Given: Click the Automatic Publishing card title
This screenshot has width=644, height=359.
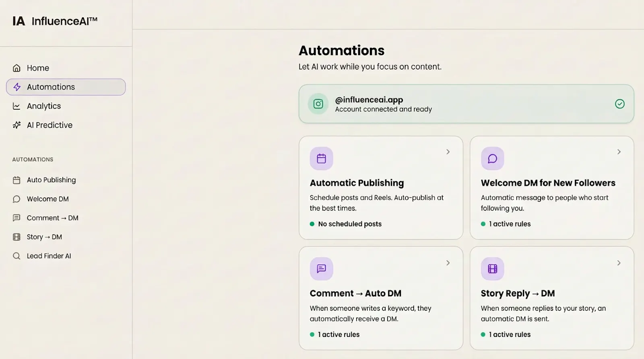Looking at the screenshot, I should coord(357,183).
